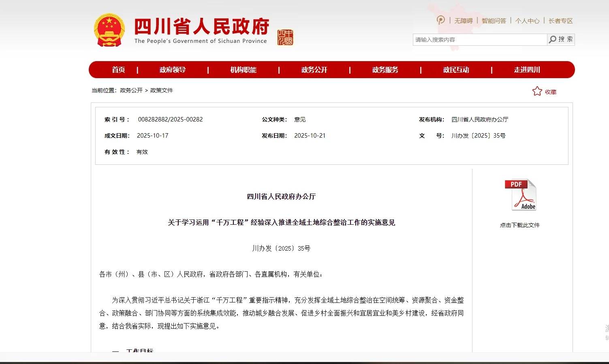Viewport: 609px width, 364px height.
Task: Click into the 请输入搜索内容 search field
Action: (479, 40)
